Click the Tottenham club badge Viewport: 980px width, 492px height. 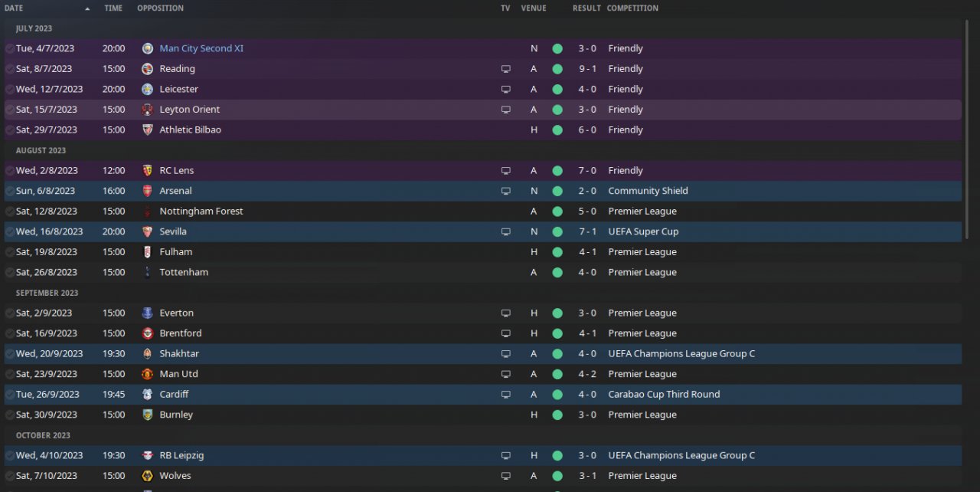point(148,272)
